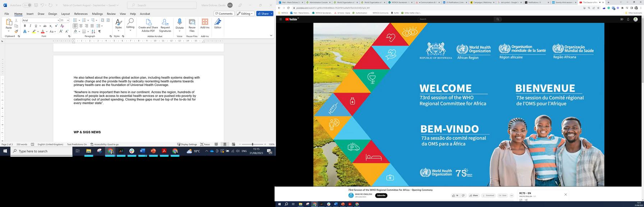Toggle Italic formatting
The width and height of the screenshot is (644, 207).
30,26
